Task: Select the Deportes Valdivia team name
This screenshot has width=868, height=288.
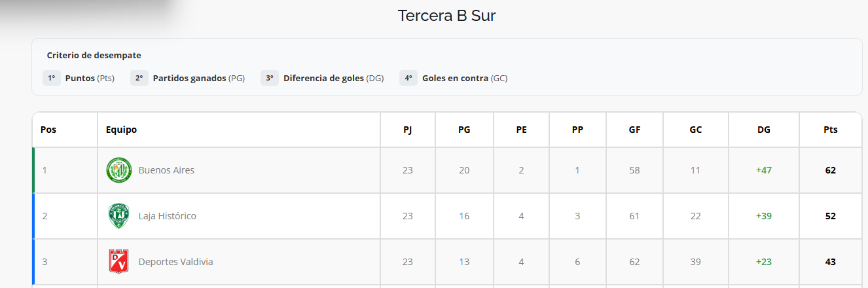Action: [x=175, y=262]
